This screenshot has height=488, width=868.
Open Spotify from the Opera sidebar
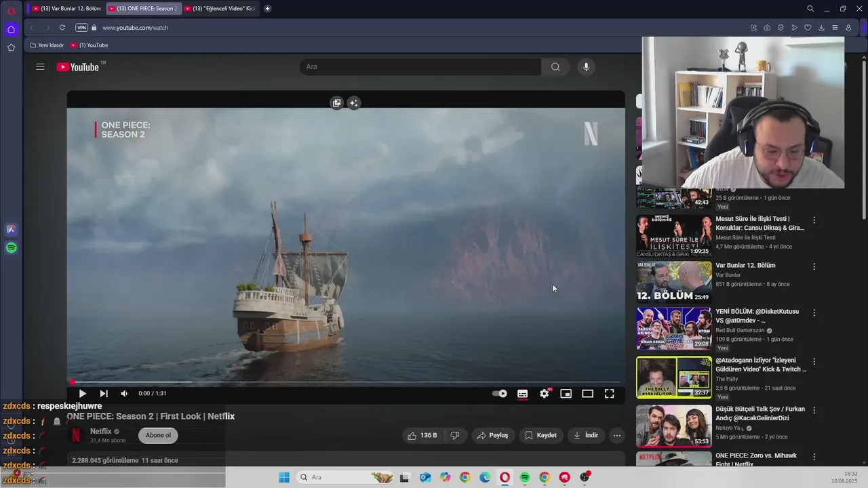tap(11, 248)
